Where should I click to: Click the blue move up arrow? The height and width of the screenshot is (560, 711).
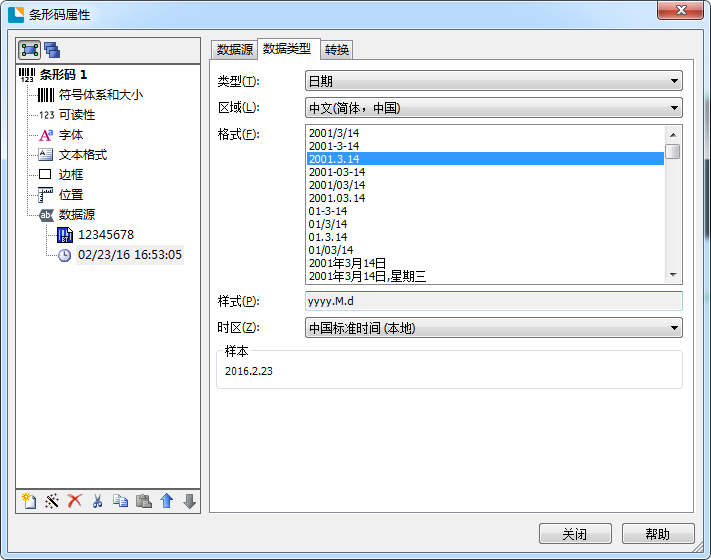coord(167,500)
